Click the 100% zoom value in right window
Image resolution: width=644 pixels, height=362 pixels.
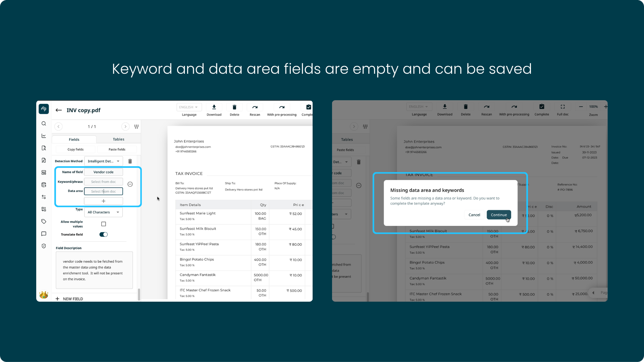coord(593,107)
